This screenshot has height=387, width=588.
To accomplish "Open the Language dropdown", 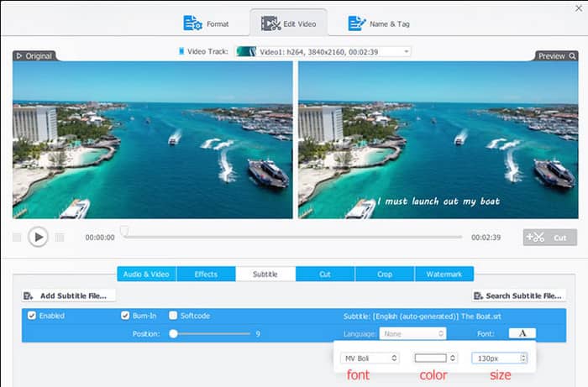I will coord(412,333).
